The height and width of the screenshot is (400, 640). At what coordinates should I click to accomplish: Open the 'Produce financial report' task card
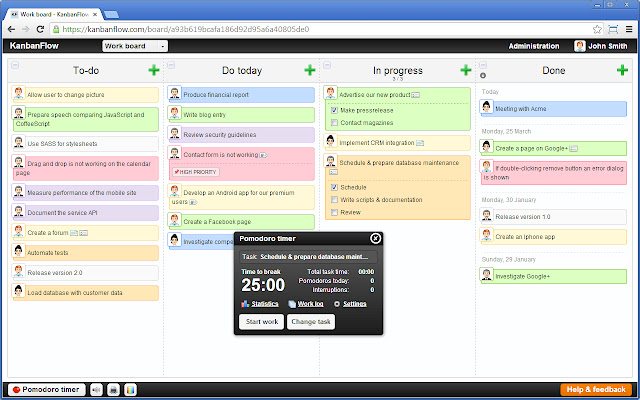(x=241, y=94)
